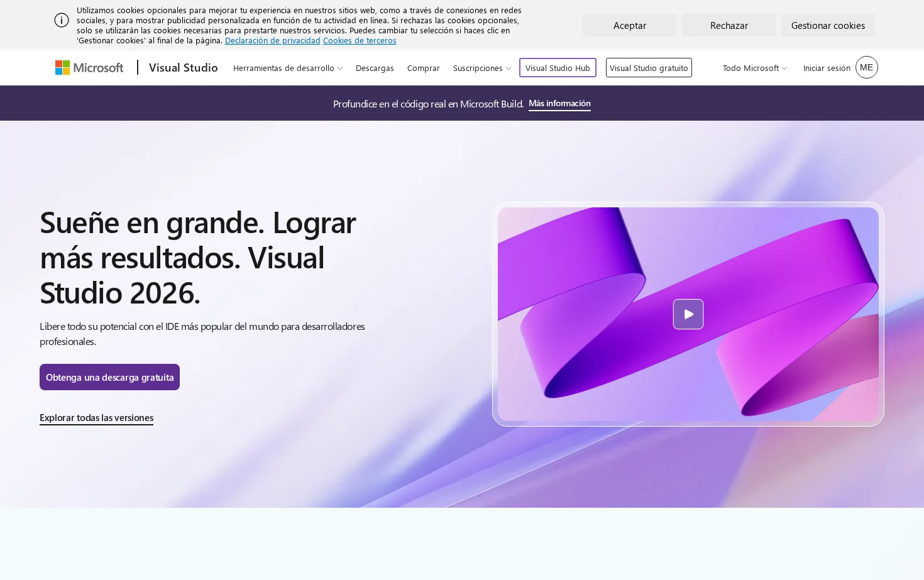Image resolution: width=924 pixels, height=580 pixels.
Task: Click Obtenga una descarga gratuita button
Action: click(x=109, y=377)
